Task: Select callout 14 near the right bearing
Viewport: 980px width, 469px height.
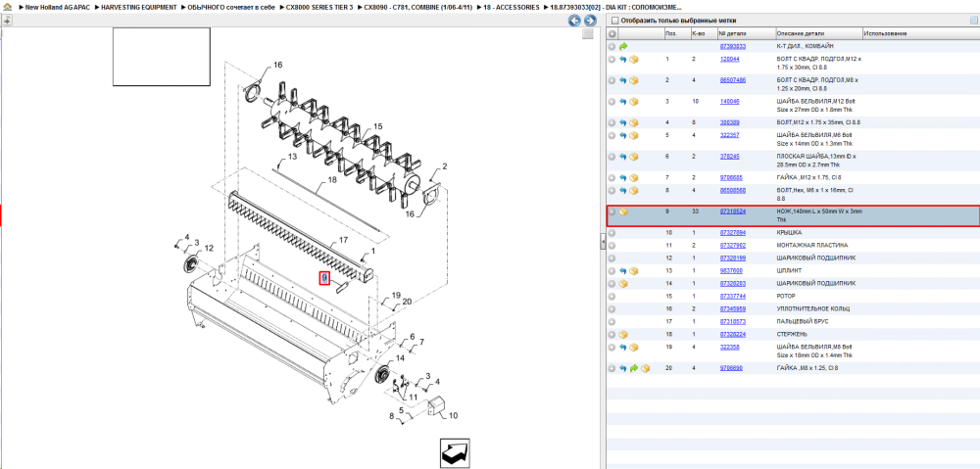Action: [x=400, y=357]
